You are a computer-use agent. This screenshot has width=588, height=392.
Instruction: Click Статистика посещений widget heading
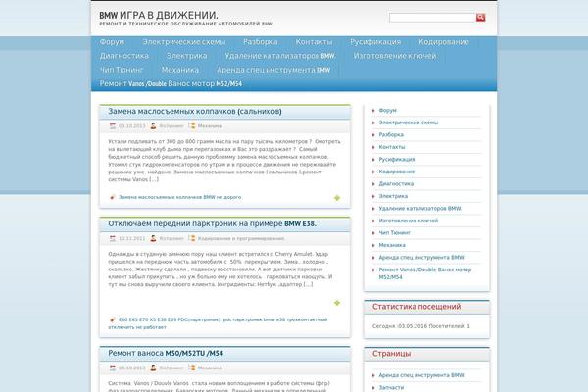pyautogui.click(x=416, y=307)
